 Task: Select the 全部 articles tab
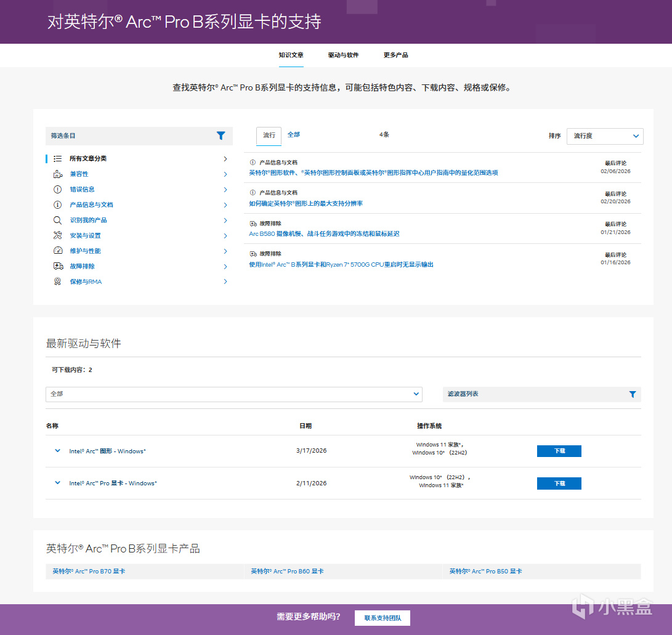(294, 135)
